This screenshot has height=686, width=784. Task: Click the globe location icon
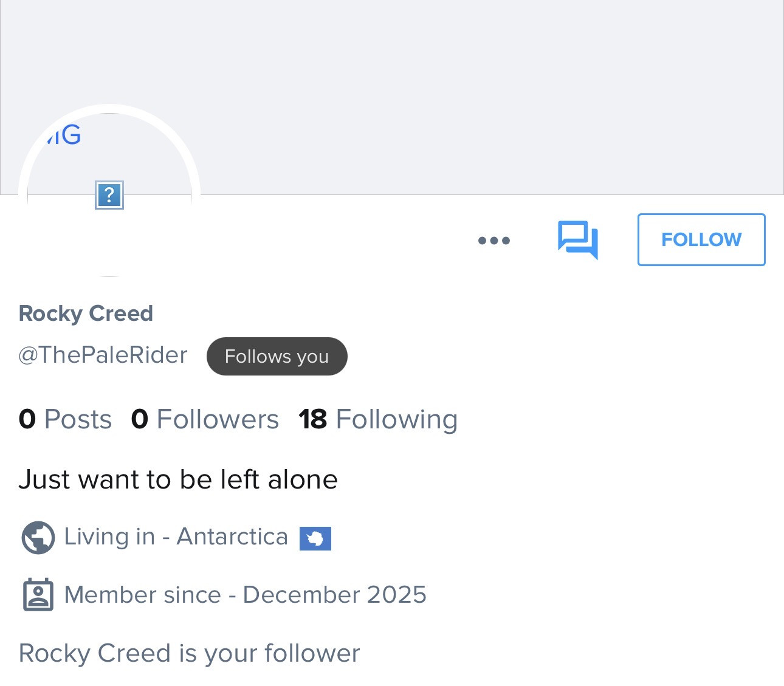pos(38,538)
